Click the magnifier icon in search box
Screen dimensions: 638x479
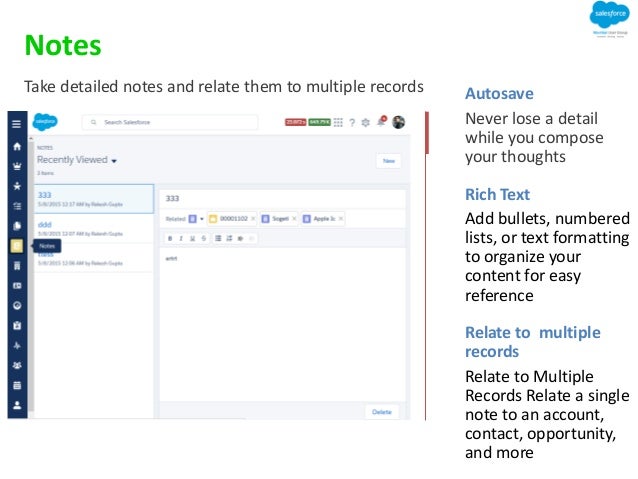click(x=94, y=122)
